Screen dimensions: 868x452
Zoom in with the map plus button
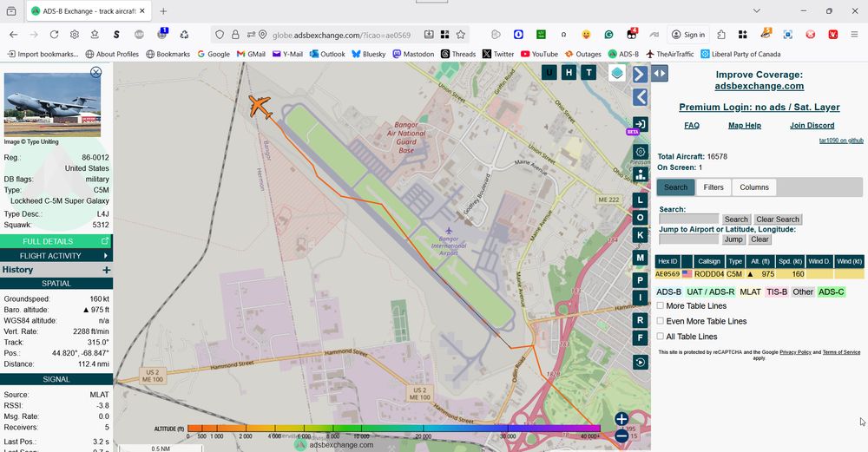pos(621,419)
